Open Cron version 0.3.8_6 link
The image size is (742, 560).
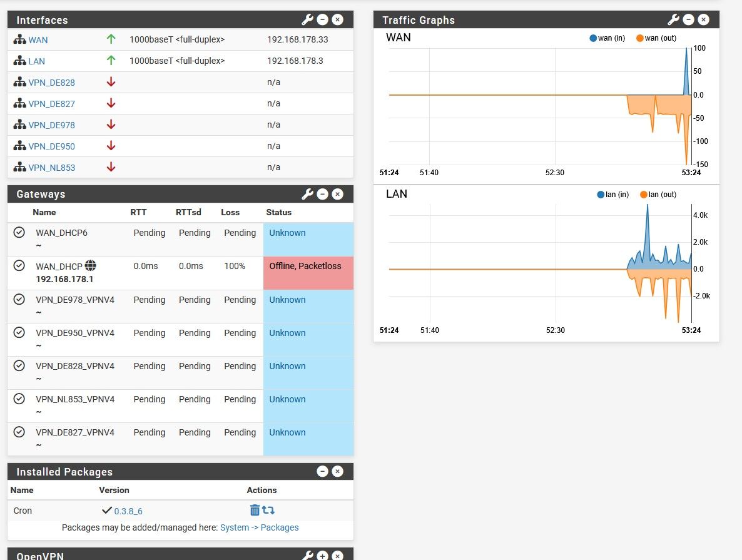click(128, 511)
